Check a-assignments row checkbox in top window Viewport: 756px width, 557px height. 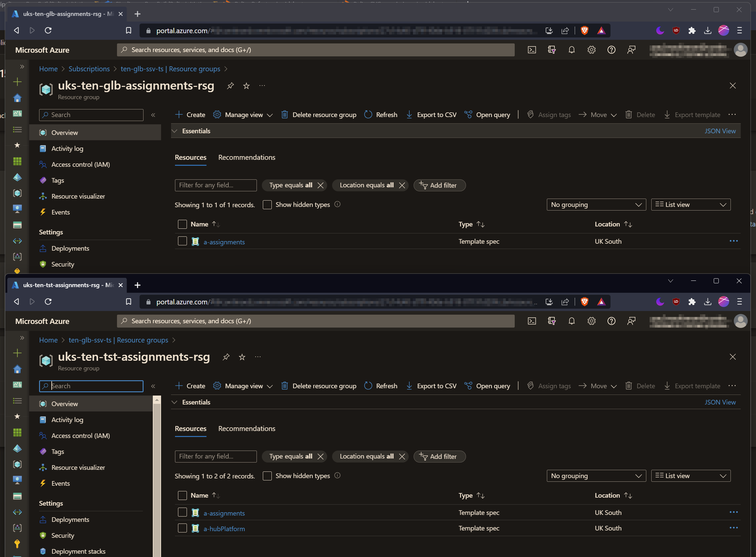point(182,241)
